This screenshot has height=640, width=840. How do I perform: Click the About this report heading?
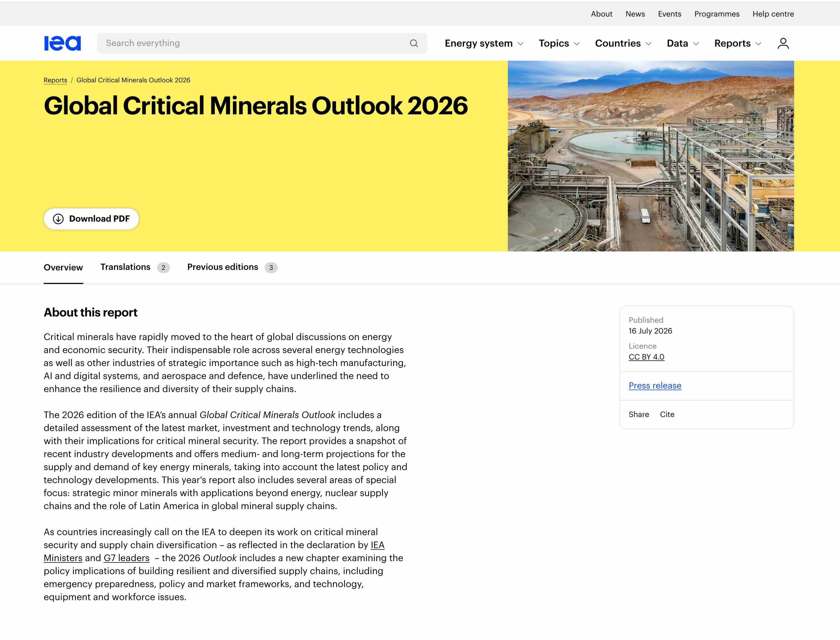tap(90, 312)
